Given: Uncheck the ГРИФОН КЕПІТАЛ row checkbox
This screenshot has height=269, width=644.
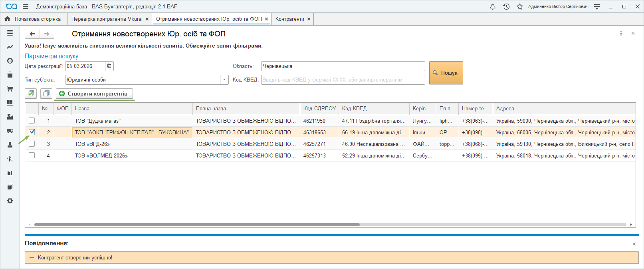Looking at the screenshot, I should (x=32, y=132).
